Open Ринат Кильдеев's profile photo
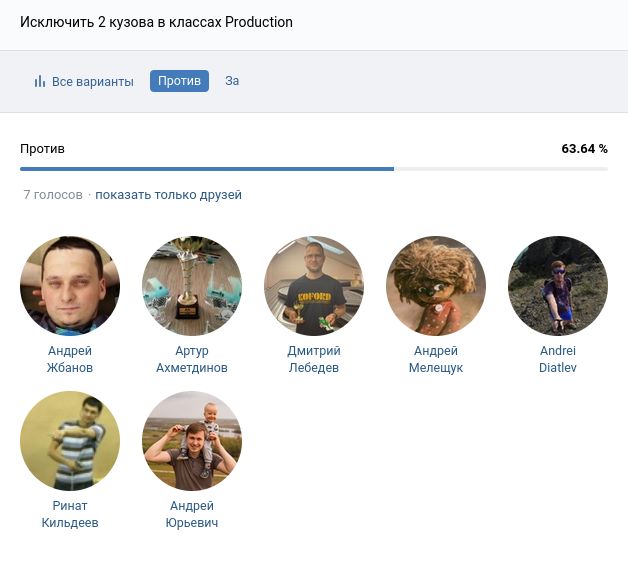 pyautogui.click(x=70, y=441)
